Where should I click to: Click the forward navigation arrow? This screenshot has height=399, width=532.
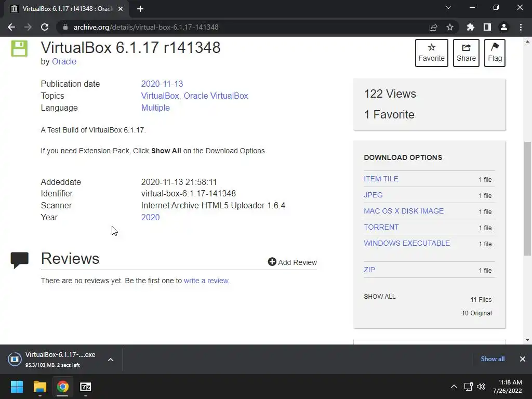point(28,27)
